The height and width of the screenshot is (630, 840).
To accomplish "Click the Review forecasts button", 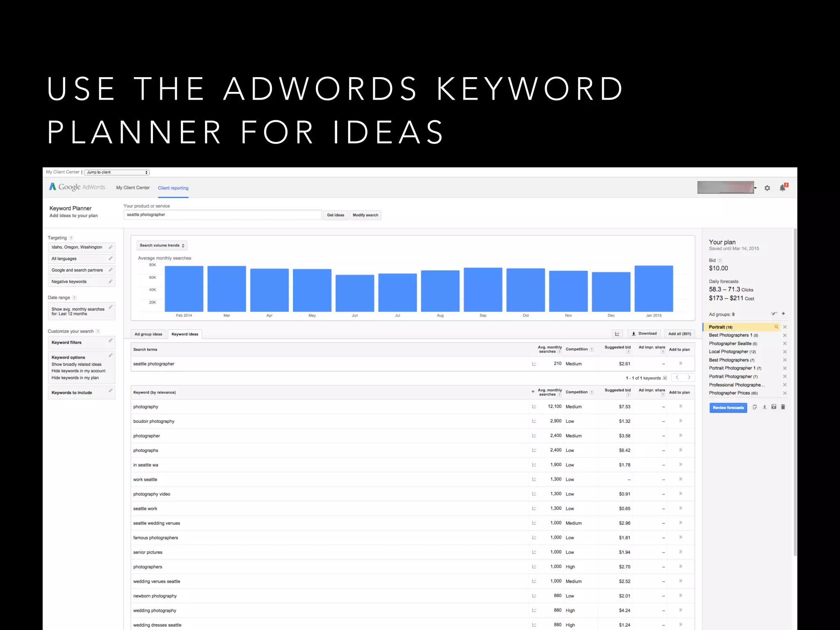I will tap(728, 408).
